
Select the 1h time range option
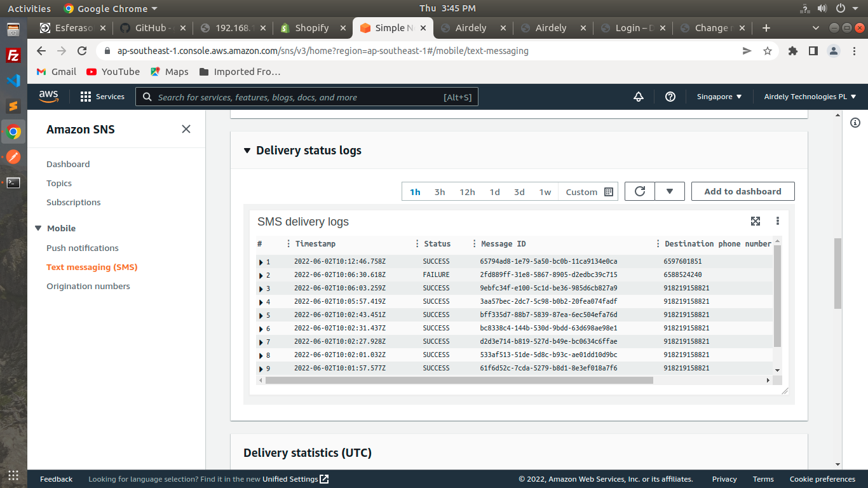coord(415,192)
